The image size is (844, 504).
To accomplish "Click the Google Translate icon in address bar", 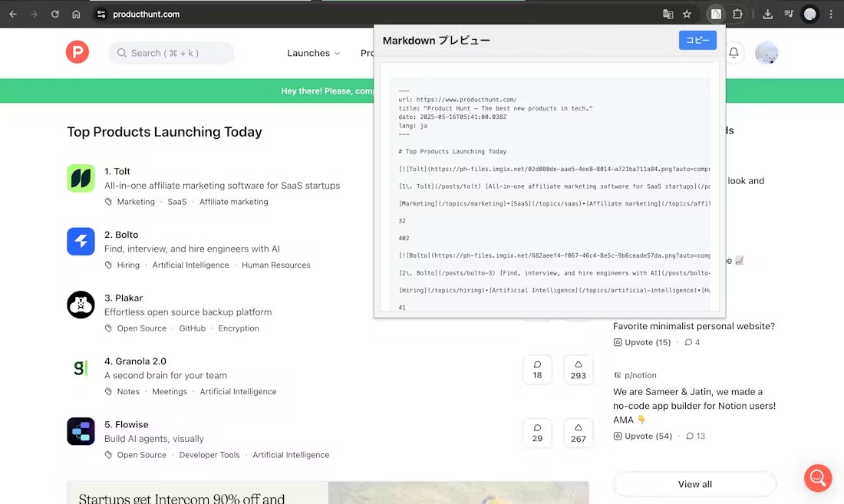I will point(668,14).
